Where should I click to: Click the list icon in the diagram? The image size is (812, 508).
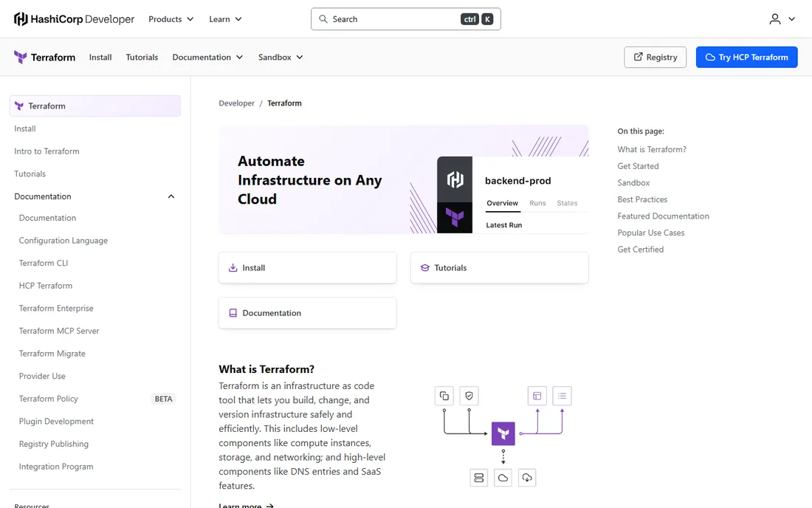point(562,397)
